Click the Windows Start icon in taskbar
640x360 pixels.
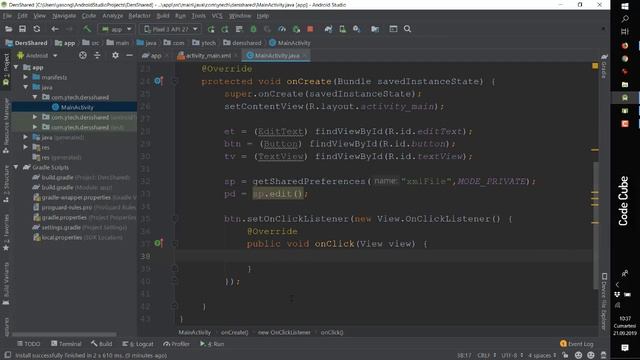(x=625, y=6)
